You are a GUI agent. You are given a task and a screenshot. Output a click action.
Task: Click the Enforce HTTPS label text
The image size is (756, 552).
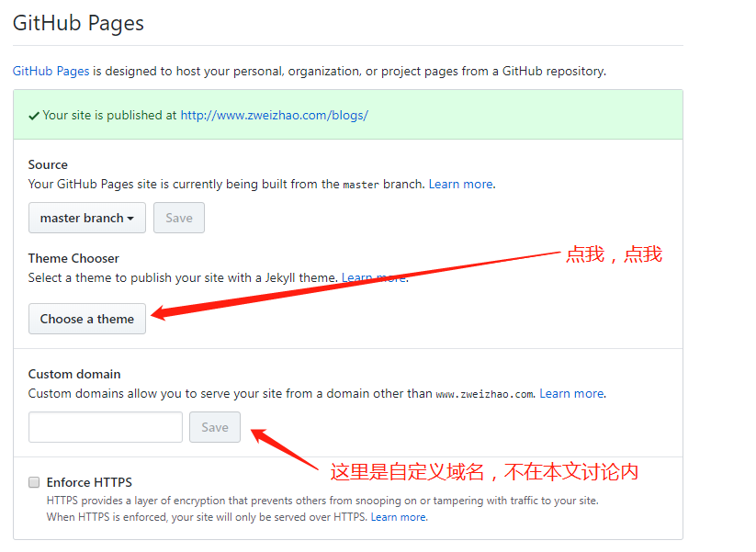(89, 482)
